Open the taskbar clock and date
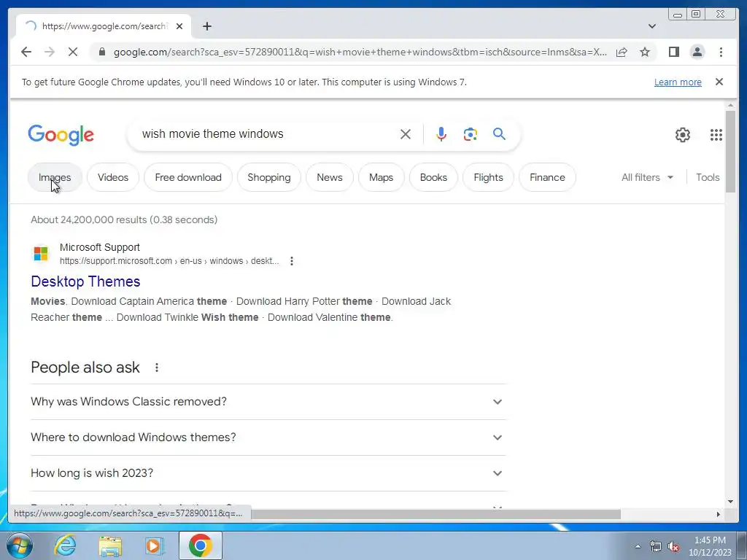 (x=710, y=546)
